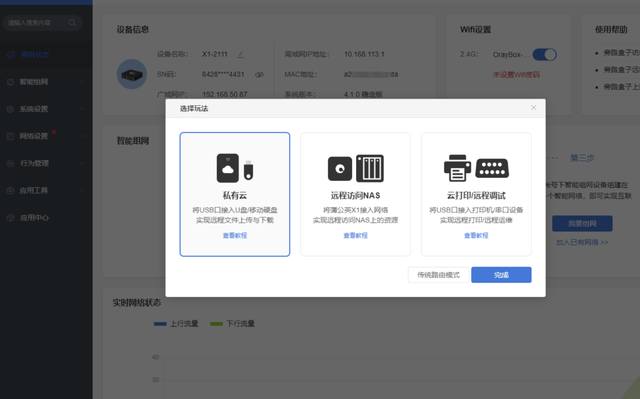Toggle SN码 visibility eye icon
Viewport: 640px width, 399px height.
click(x=259, y=75)
